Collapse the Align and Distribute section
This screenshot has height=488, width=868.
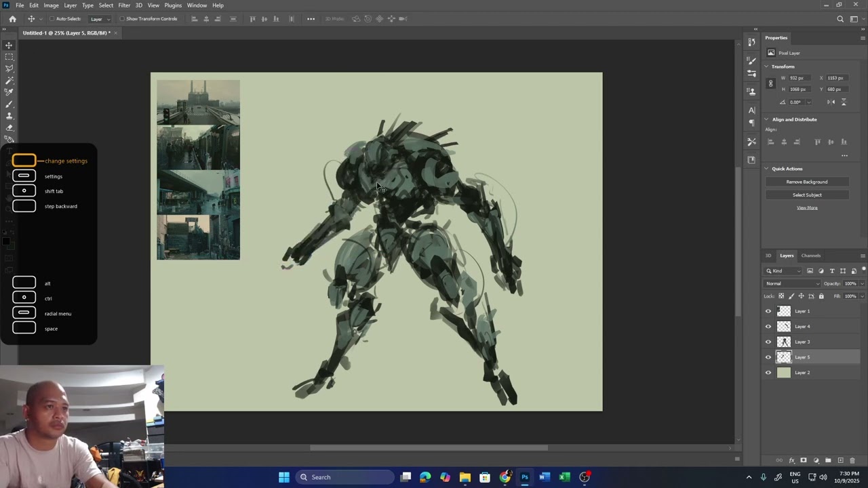coord(766,119)
